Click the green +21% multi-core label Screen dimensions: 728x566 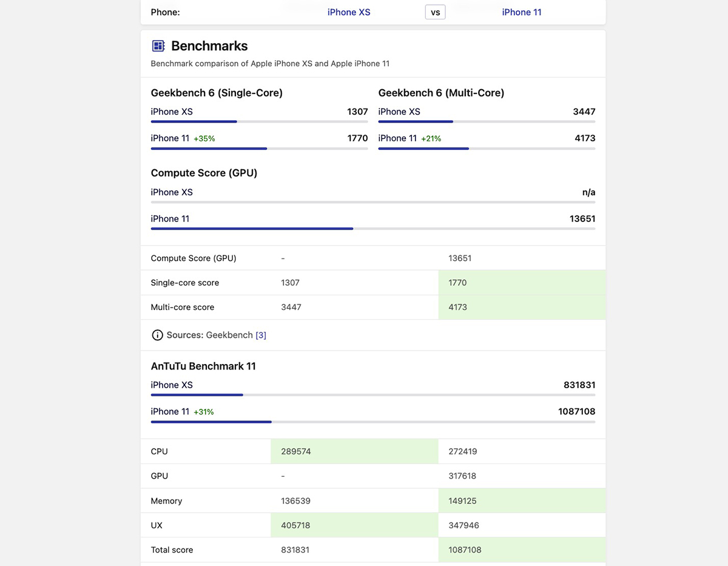(x=431, y=139)
